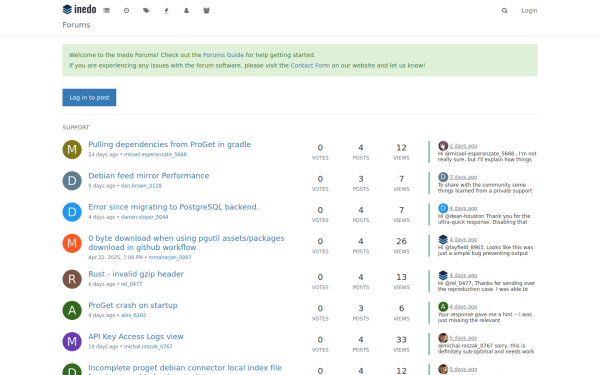Open Inedo reply avatar in Rust gzip row

[x=443, y=275]
